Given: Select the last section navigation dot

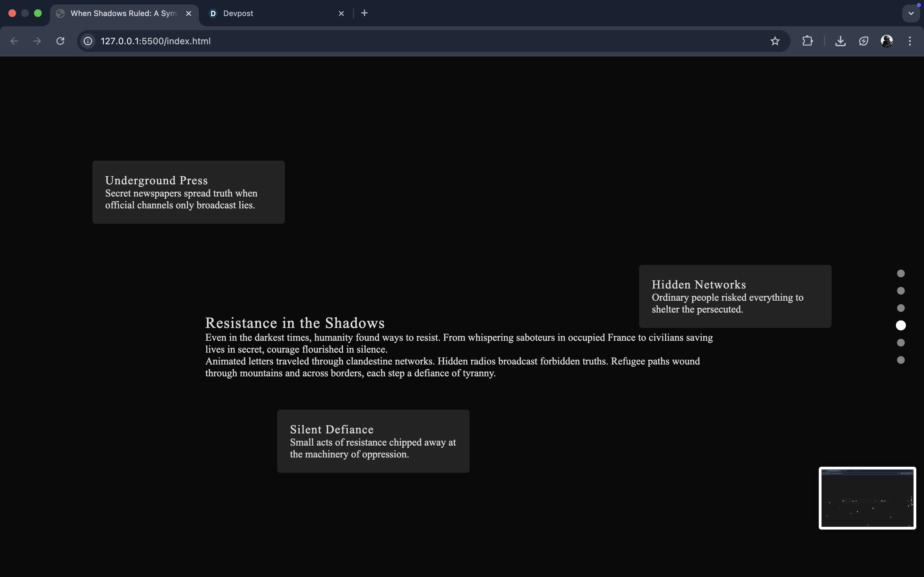Looking at the screenshot, I should 901,360.
